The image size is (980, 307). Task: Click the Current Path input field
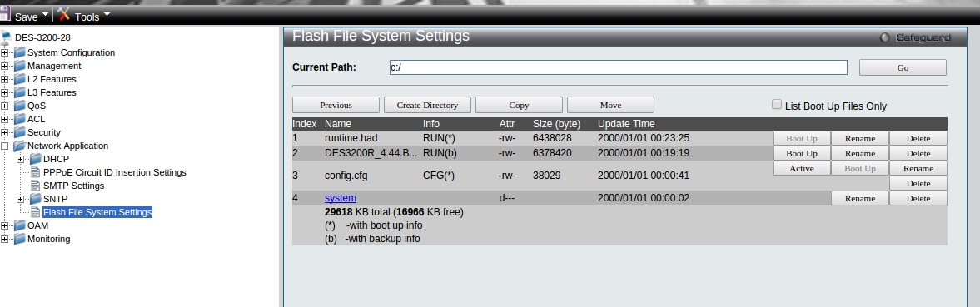(618, 67)
